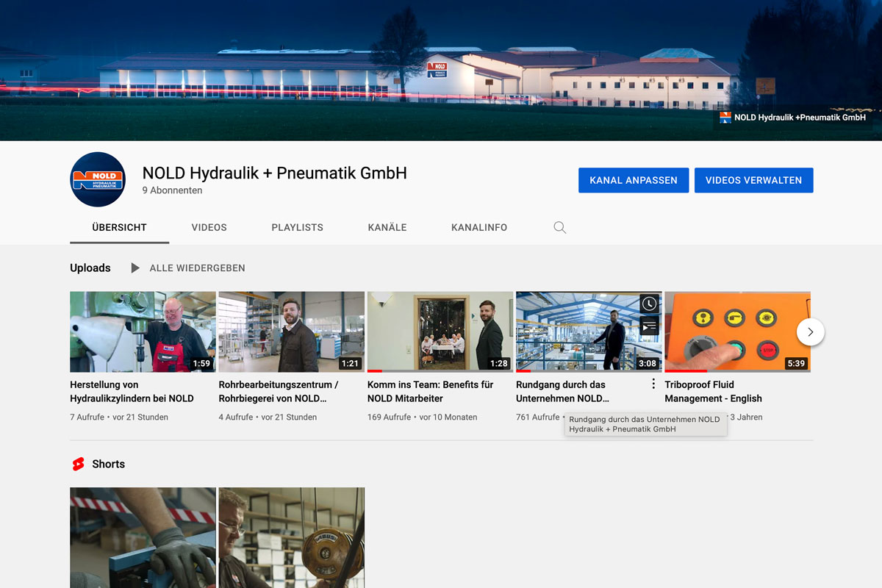882x588 pixels.
Task: Click the Triboproof video red progress bar
Action: point(686,371)
